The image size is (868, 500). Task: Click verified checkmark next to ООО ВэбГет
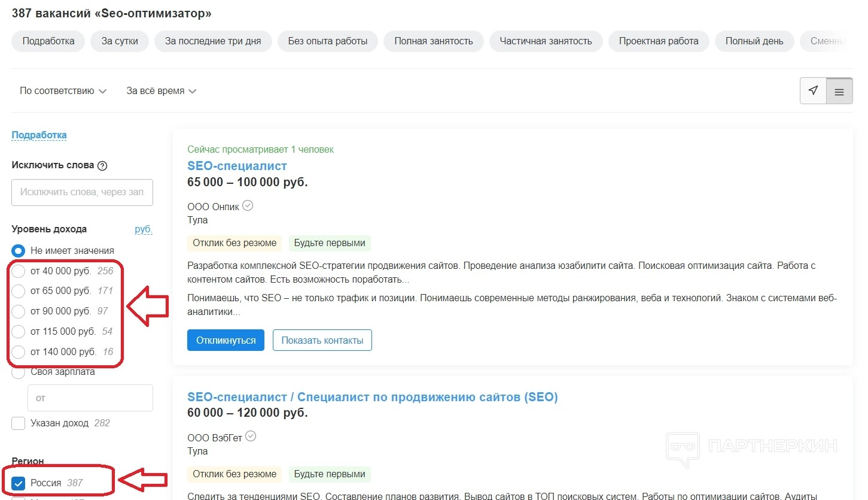[251, 437]
